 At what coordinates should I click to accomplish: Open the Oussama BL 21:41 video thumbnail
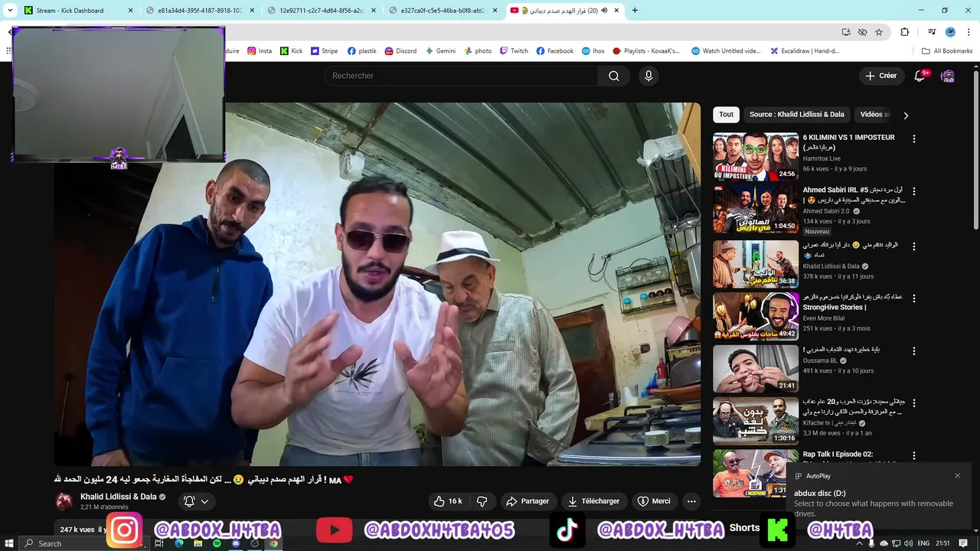(x=756, y=369)
